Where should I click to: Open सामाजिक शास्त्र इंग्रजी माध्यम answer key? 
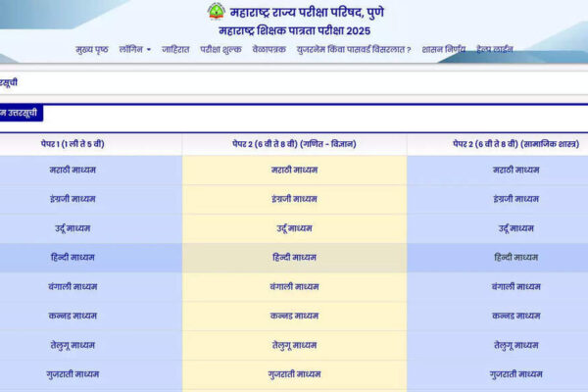click(516, 199)
